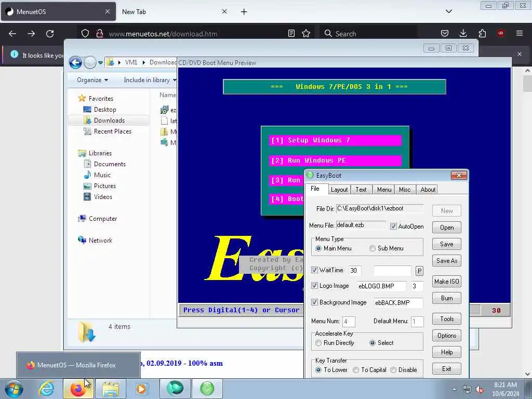Open Windows Start menu

[14, 389]
